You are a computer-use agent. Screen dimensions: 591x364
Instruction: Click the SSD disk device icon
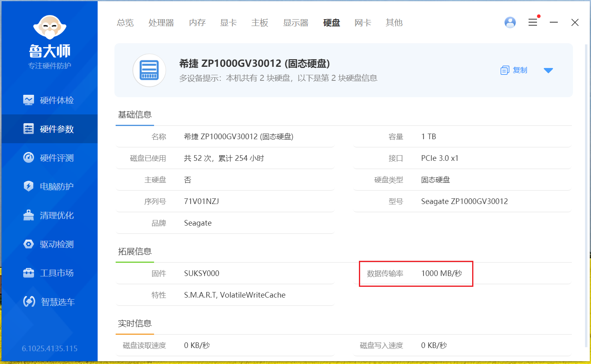coord(149,70)
